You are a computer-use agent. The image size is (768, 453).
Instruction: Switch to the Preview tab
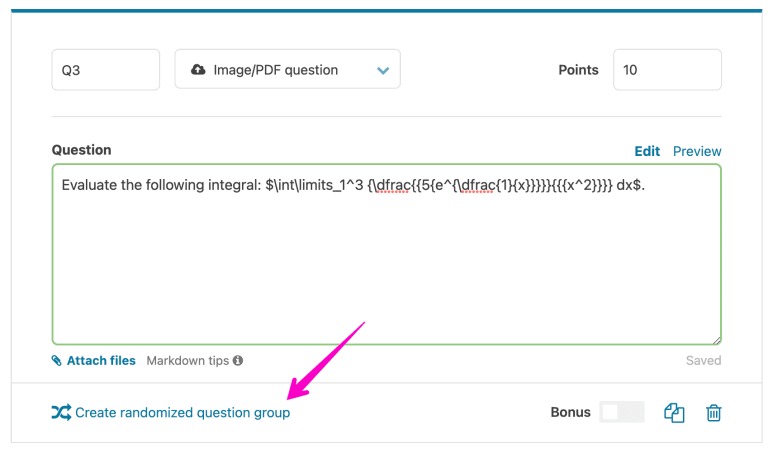[x=697, y=151]
